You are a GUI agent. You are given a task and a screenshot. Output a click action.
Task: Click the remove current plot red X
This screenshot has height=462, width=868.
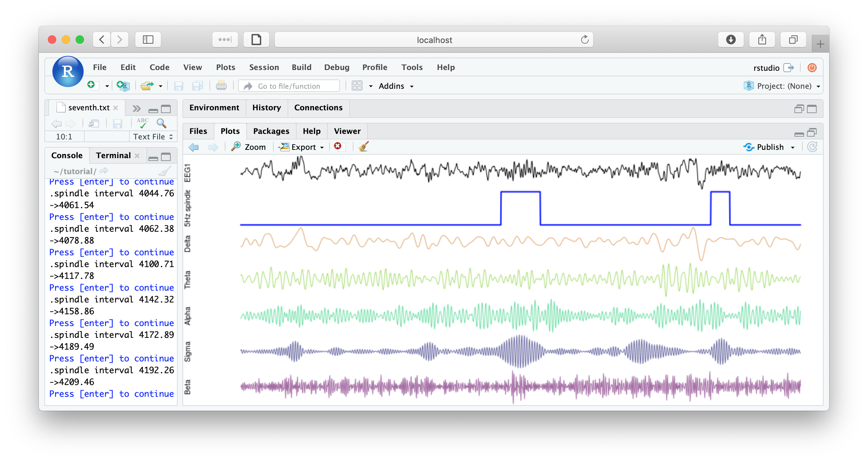pyautogui.click(x=338, y=147)
